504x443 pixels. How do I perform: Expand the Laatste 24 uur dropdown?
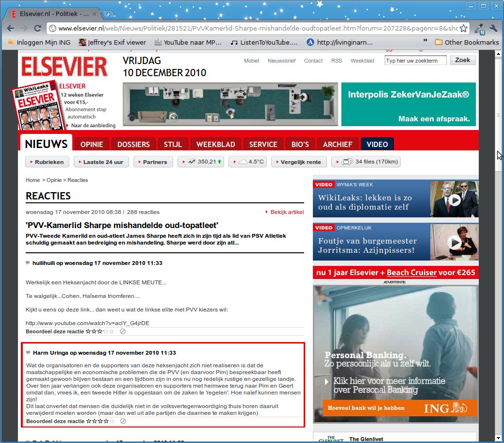101,162
